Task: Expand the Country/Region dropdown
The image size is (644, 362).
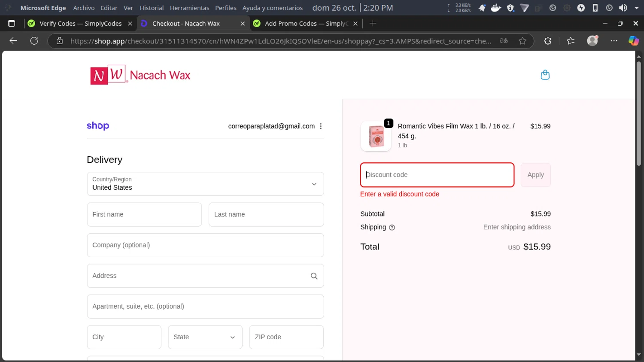Action: 205,184
